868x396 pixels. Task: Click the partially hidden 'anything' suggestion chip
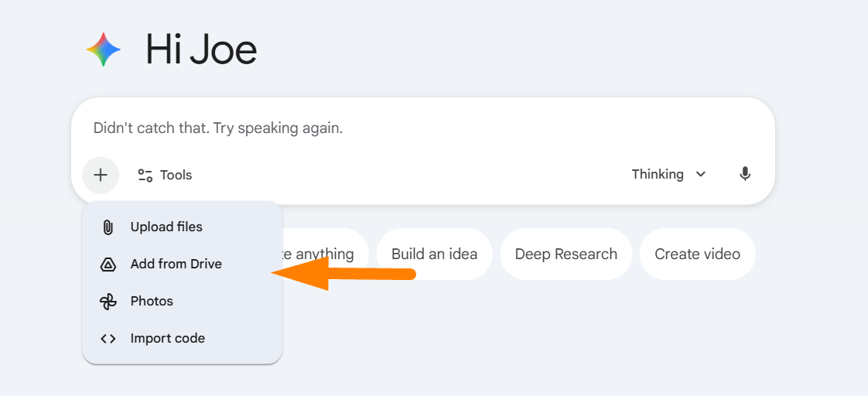click(x=325, y=254)
